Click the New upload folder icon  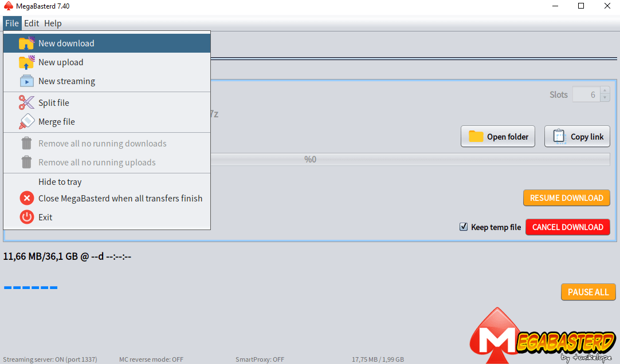point(26,62)
